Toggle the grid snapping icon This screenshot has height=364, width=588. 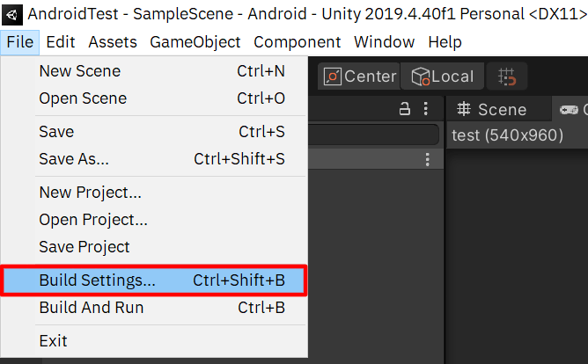tap(507, 76)
